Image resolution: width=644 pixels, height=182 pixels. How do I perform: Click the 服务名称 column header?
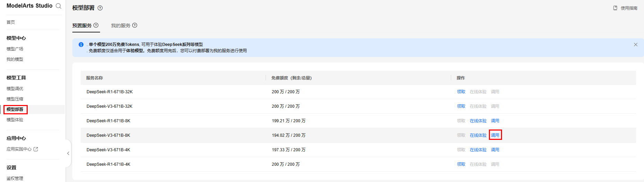95,78
